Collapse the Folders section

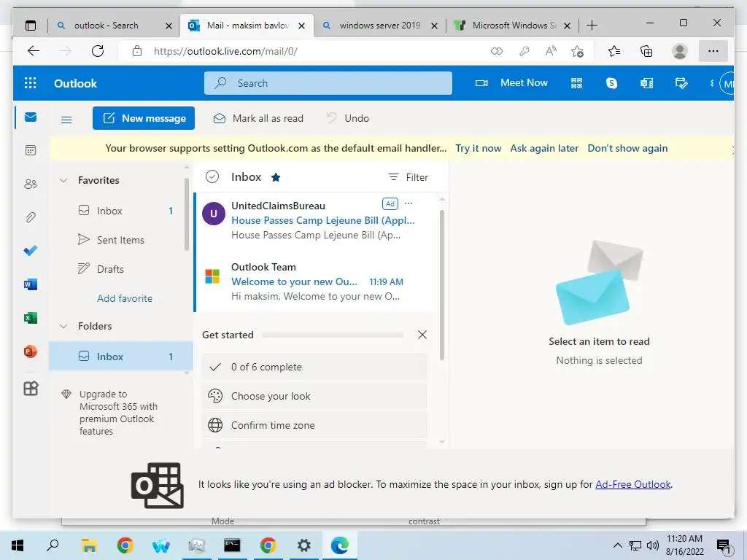(x=63, y=326)
